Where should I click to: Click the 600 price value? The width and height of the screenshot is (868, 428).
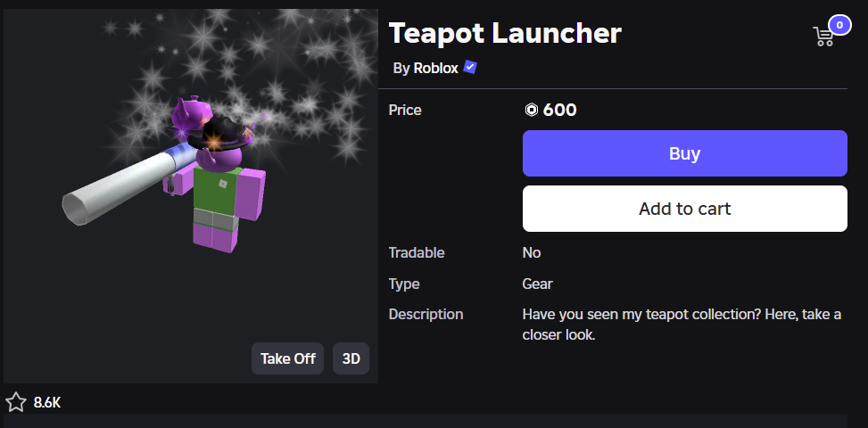[x=560, y=111]
